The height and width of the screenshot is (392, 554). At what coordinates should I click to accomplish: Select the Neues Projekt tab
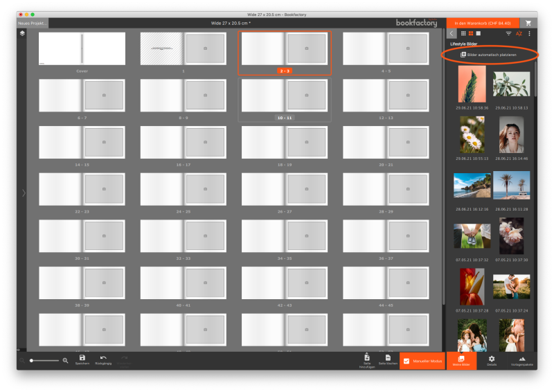click(33, 23)
